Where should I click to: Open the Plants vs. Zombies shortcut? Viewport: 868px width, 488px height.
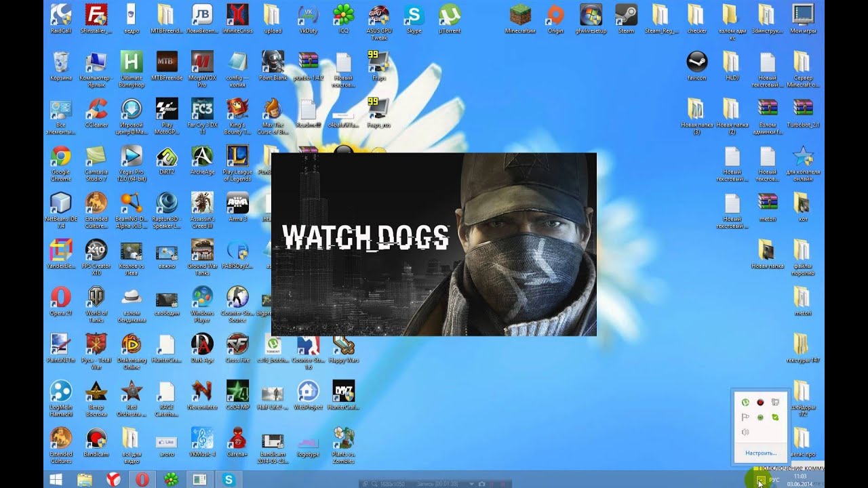tap(343, 445)
